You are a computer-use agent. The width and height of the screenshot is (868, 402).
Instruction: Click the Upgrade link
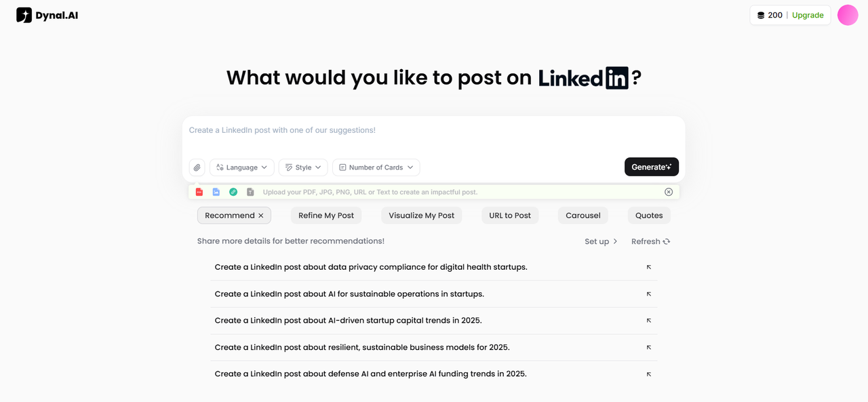tap(808, 15)
